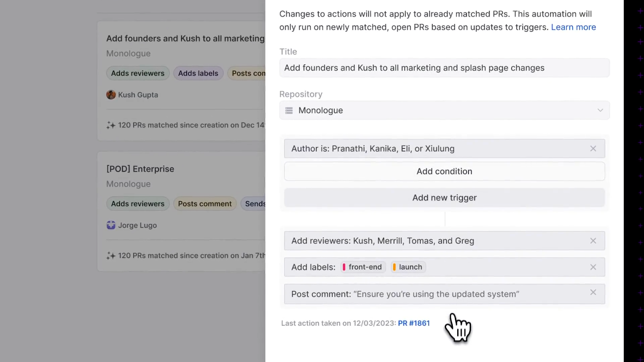Select the Title input field
The width and height of the screenshot is (644, 362).
point(444,68)
